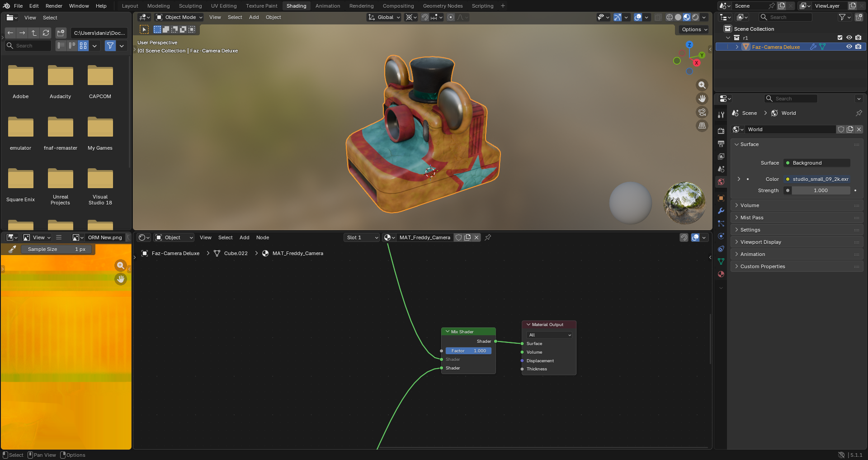Screen dimensions: 868x460
Task: Click the viewport pan hand gizmo
Action: point(702,99)
